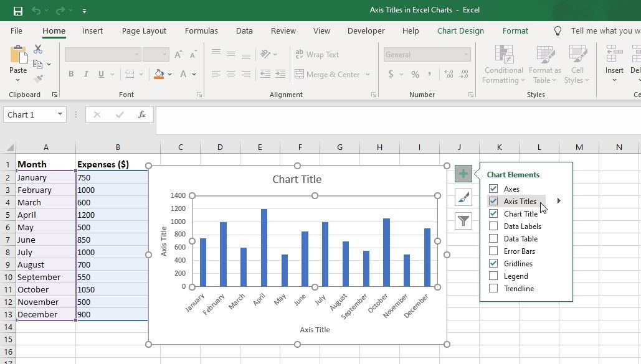The width and height of the screenshot is (641, 364).
Task: Switch to the Chart Design tab
Action: [x=460, y=30]
